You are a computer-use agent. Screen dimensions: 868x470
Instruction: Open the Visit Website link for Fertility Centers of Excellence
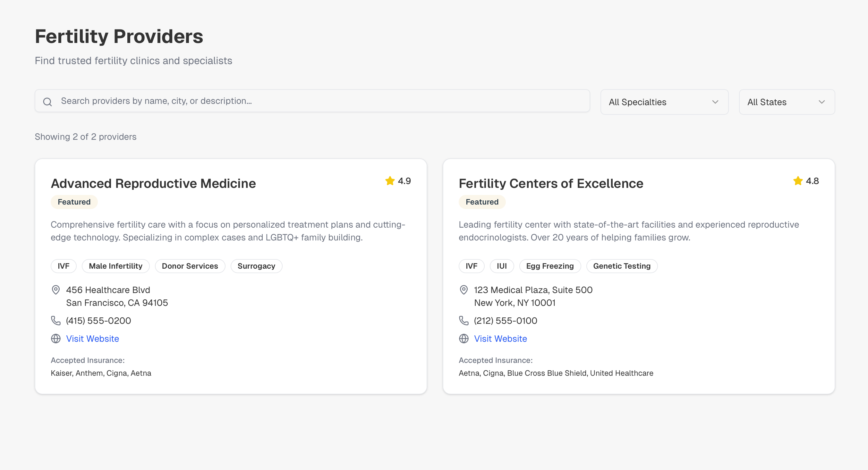[x=500, y=338]
